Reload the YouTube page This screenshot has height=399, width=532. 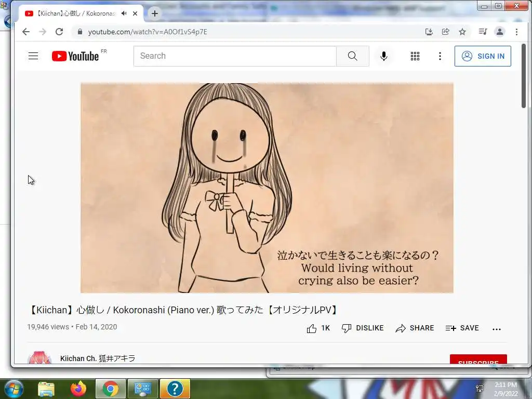tap(59, 32)
